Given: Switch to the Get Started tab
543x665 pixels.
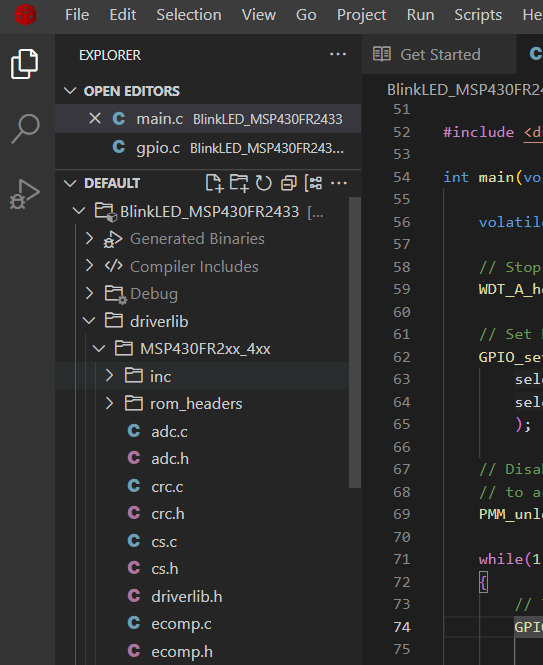Looking at the screenshot, I should [439, 54].
